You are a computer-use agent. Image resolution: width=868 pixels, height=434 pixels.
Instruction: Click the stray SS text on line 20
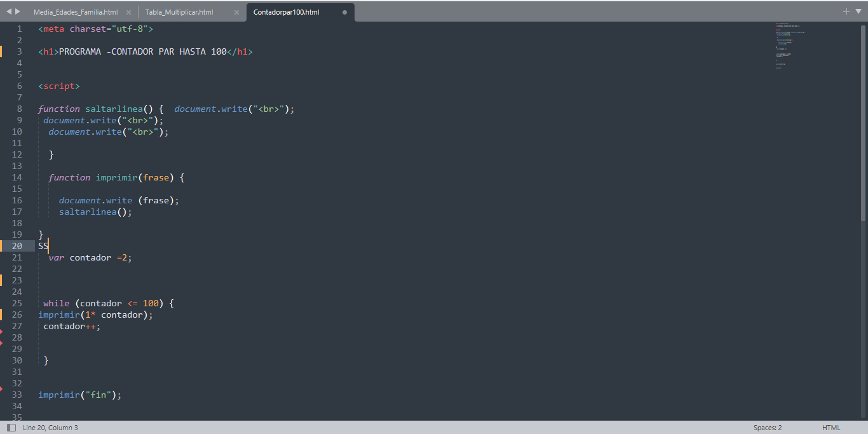pos(43,246)
